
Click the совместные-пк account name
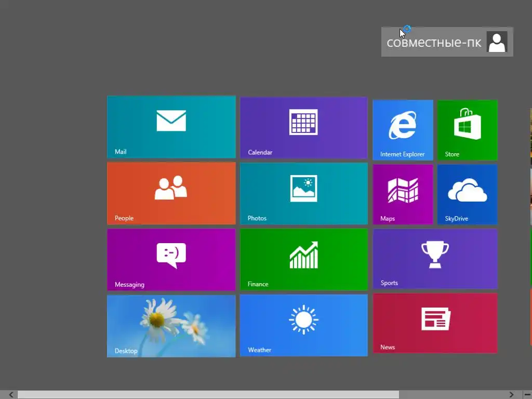pyautogui.click(x=434, y=43)
